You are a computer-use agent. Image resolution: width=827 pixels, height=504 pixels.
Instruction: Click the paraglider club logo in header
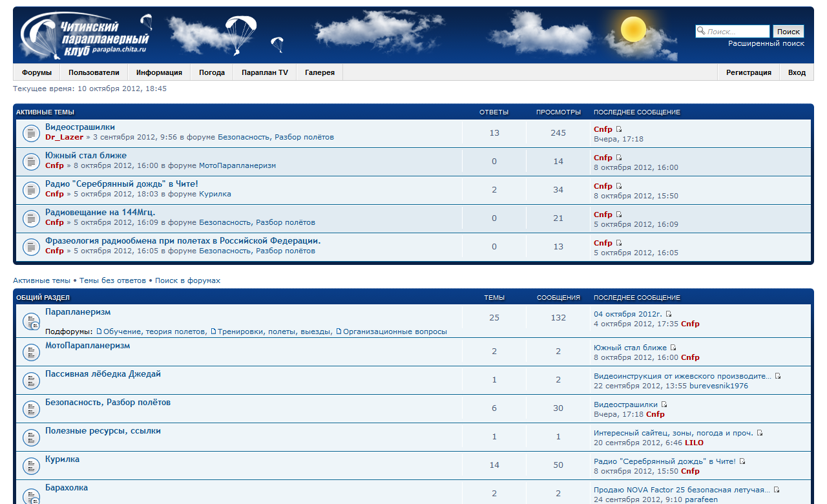[84, 36]
